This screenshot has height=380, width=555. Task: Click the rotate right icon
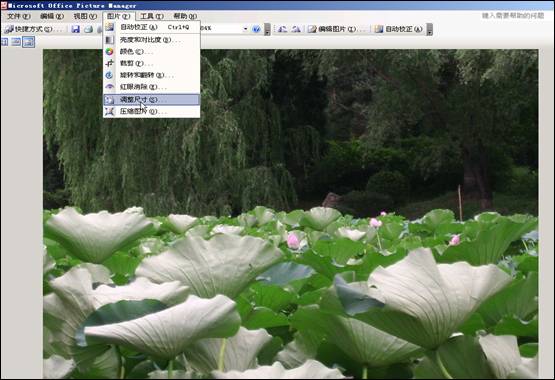(296, 29)
